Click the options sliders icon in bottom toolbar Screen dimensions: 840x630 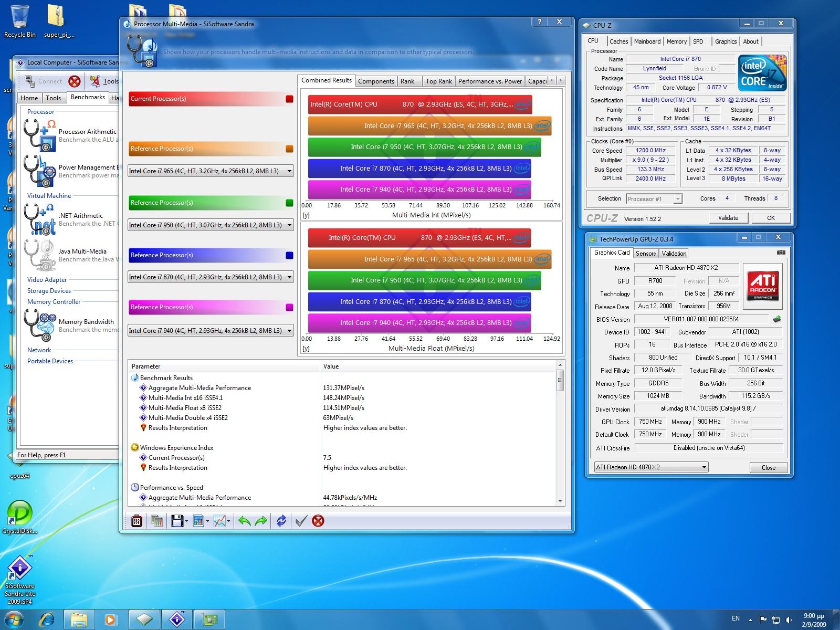[136, 521]
